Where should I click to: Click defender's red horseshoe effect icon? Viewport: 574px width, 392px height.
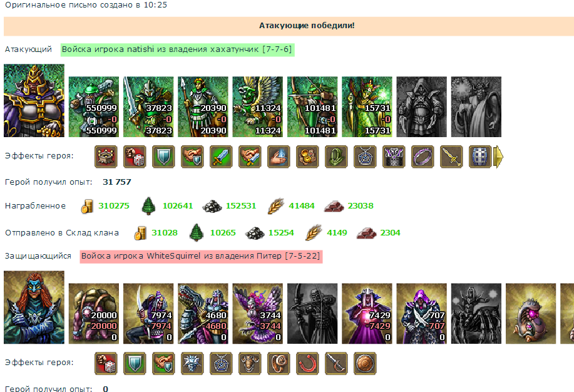click(x=307, y=363)
